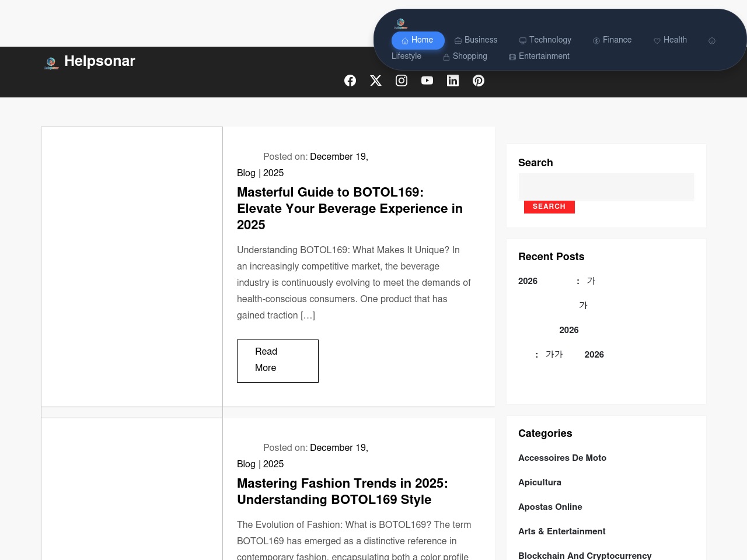The image size is (747, 560).
Task: Click the small logo in navigation bar
Action: 400,23
